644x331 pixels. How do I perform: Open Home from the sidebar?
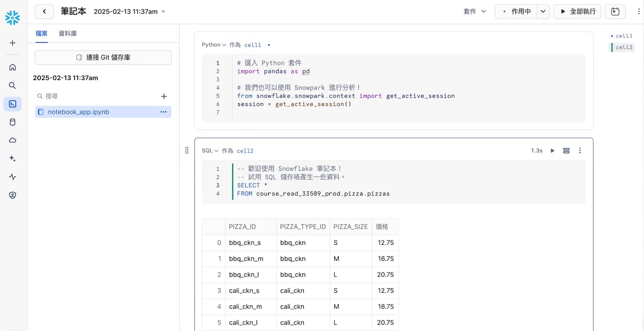click(13, 67)
